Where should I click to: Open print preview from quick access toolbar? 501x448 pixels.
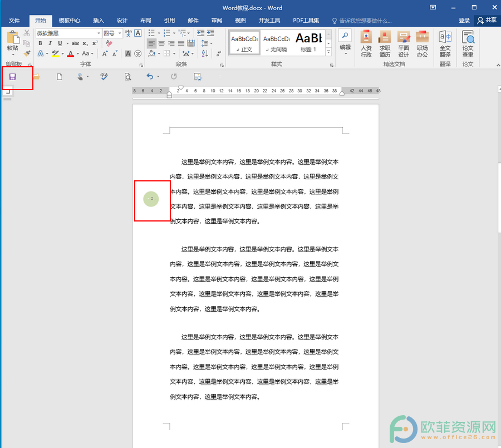tap(127, 77)
